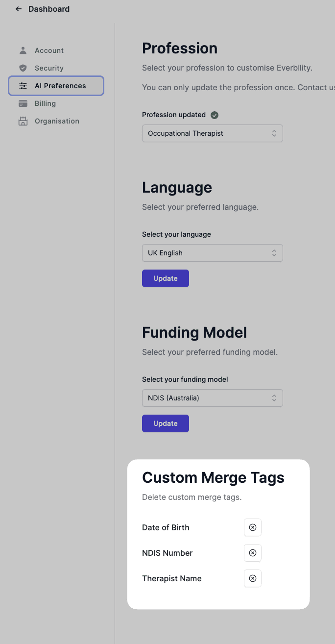Screen dimensions: 335x644
Task: Click the Organisation building icon
Action: [23, 121]
